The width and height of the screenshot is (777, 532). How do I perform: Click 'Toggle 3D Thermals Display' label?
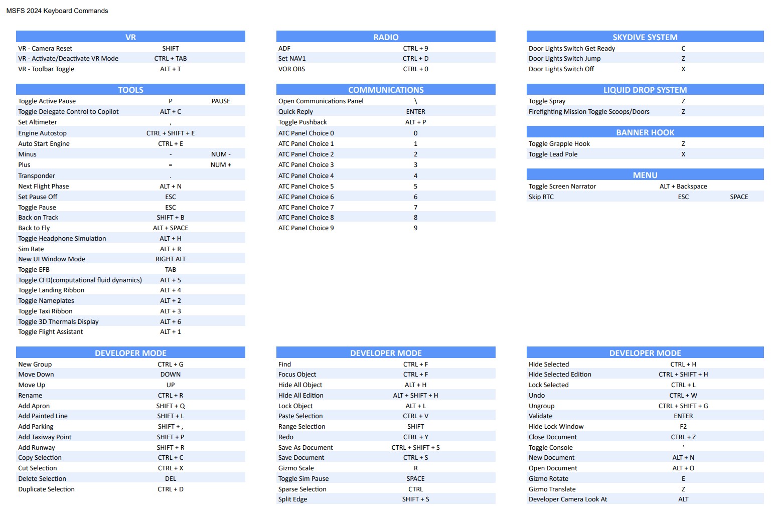point(58,322)
